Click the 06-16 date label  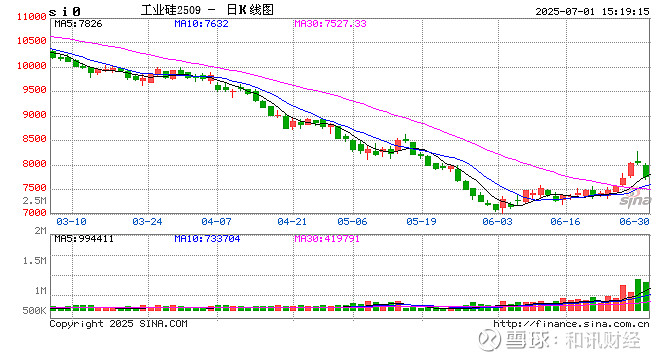pos(565,222)
